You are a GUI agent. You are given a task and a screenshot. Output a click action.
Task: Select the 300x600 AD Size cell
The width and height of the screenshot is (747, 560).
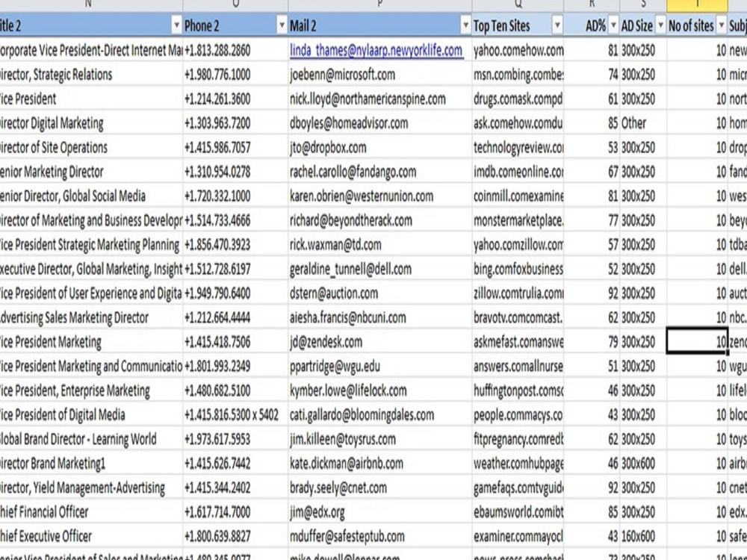(642, 463)
